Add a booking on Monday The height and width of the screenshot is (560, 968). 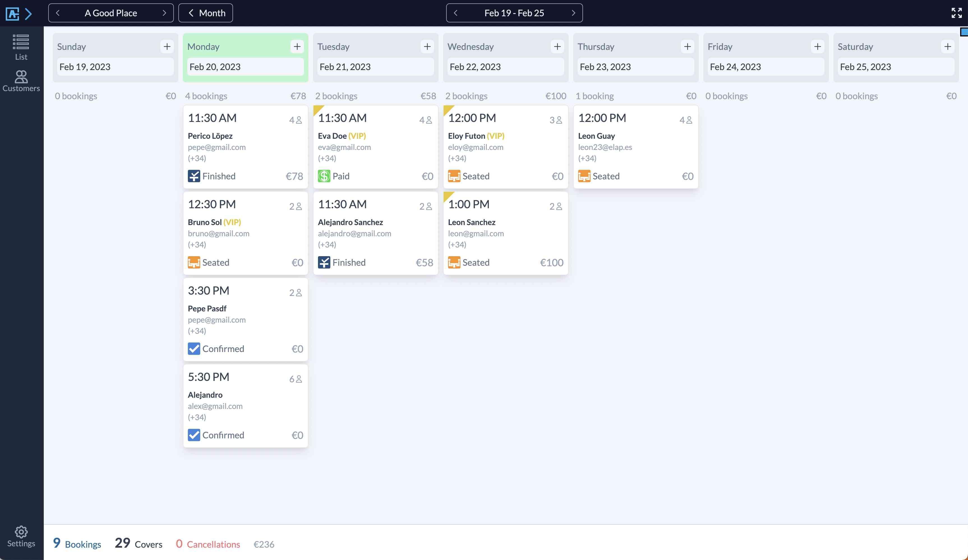click(297, 47)
